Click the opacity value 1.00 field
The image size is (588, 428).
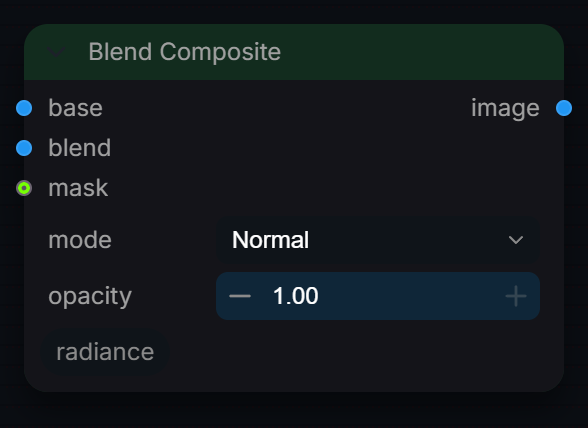[378, 296]
